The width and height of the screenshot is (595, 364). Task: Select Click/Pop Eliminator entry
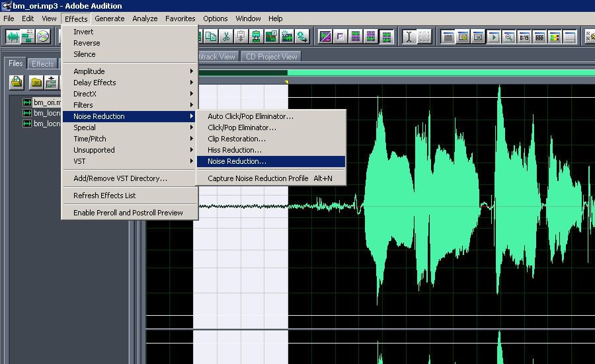(271, 127)
